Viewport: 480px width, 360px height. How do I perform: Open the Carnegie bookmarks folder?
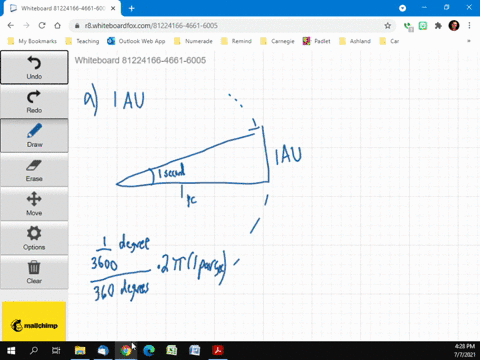click(x=278, y=41)
